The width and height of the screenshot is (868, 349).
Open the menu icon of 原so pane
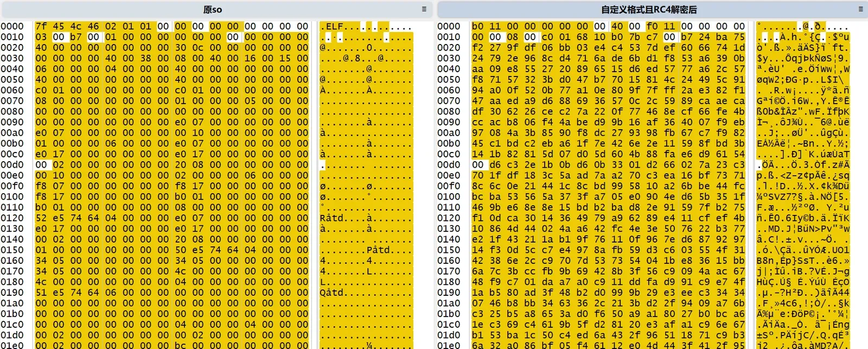click(x=424, y=9)
